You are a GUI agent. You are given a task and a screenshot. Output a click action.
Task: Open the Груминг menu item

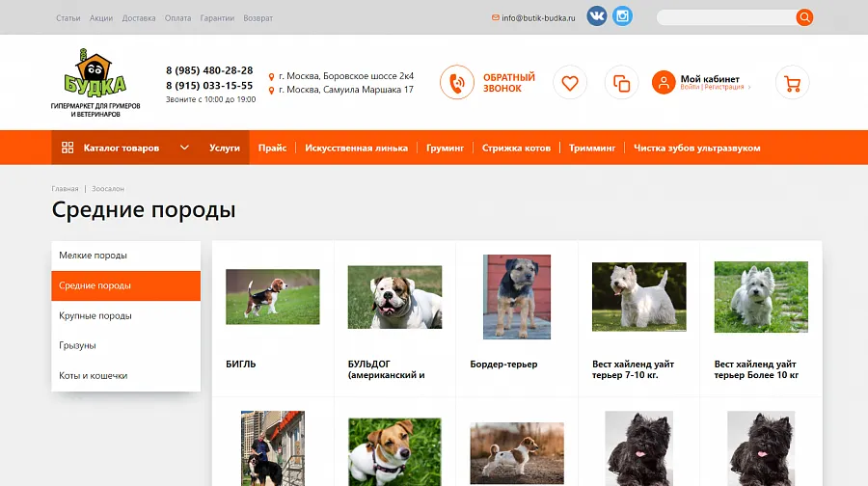(445, 148)
